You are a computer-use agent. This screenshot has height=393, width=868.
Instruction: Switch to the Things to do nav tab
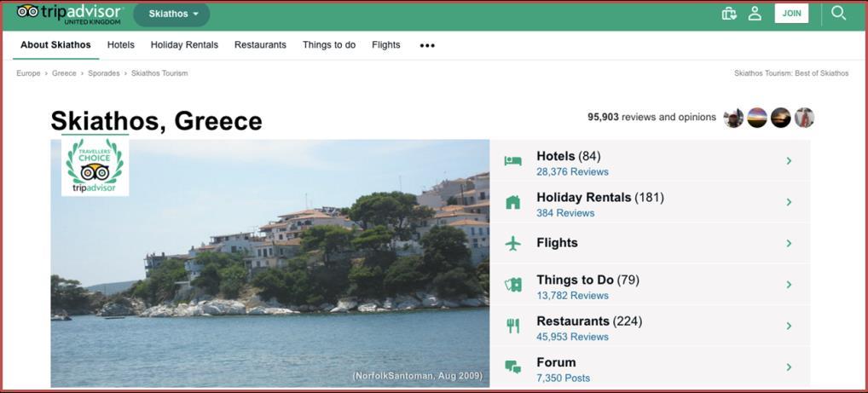[329, 45]
